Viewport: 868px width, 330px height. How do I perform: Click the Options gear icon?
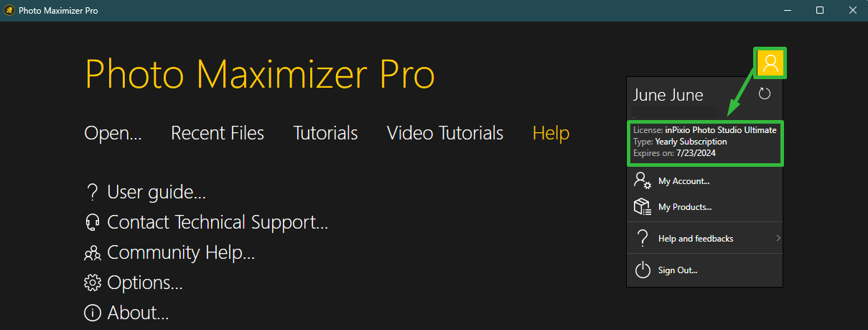[92, 283]
